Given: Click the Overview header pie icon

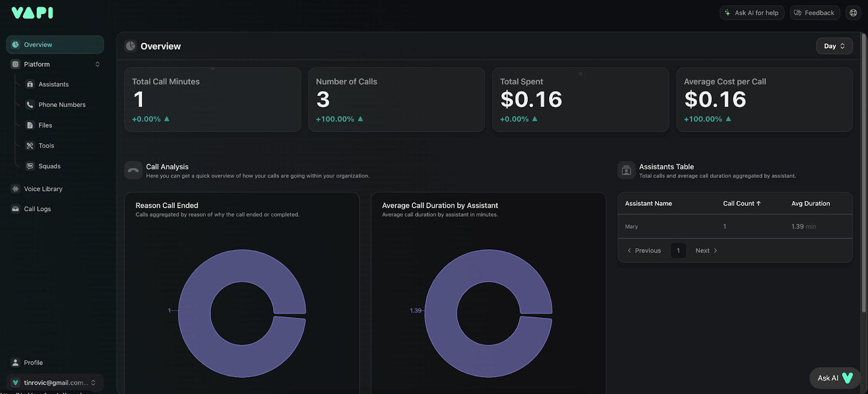Looking at the screenshot, I should [x=131, y=46].
